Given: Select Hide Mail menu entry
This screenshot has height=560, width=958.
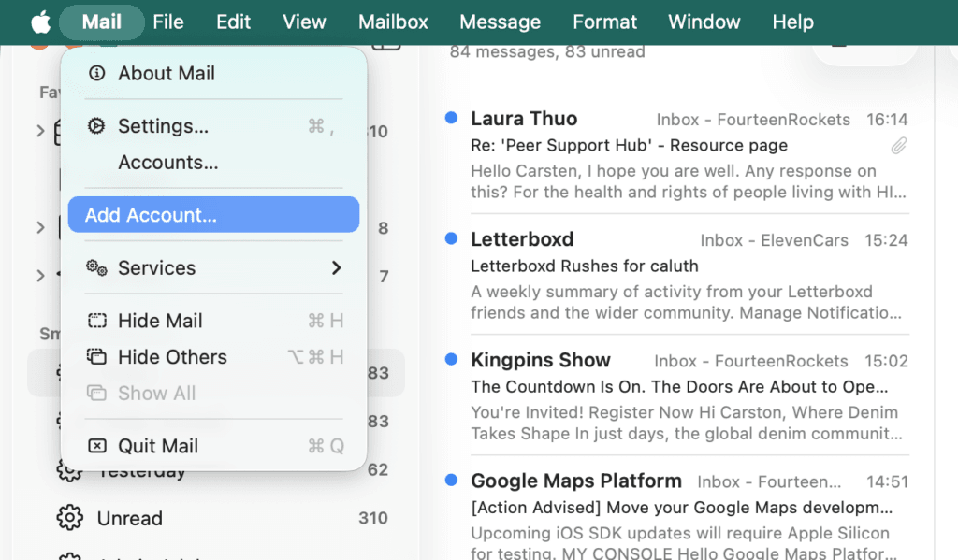Looking at the screenshot, I should [213, 321].
